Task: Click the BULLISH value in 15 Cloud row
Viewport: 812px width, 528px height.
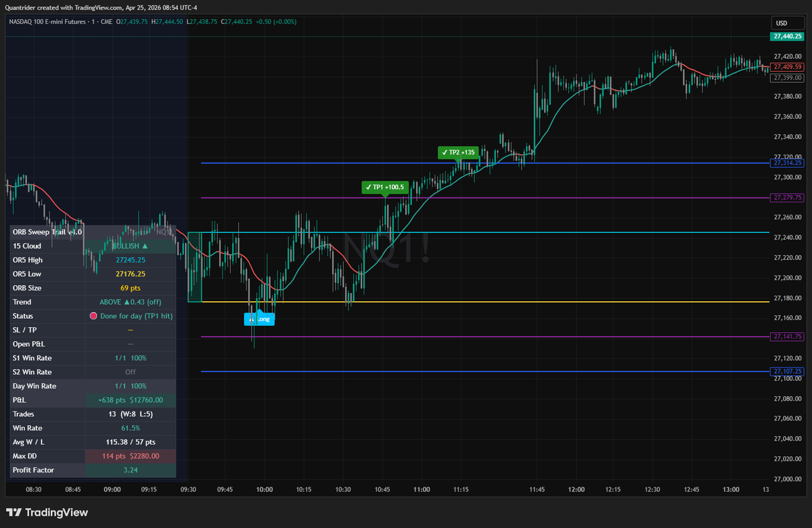Action: coord(130,246)
